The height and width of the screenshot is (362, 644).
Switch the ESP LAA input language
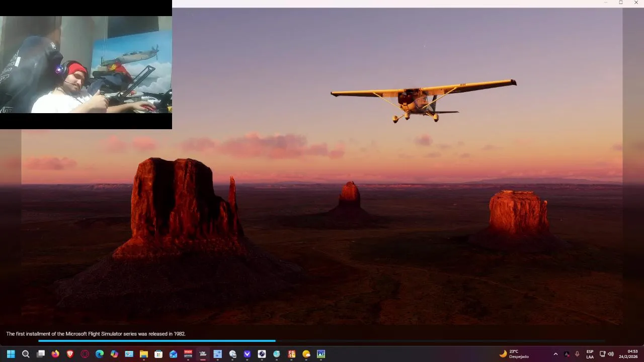[590, 354]
